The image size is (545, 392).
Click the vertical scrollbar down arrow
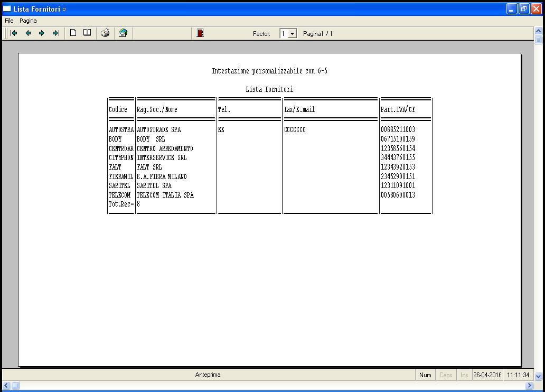point(538,376)
